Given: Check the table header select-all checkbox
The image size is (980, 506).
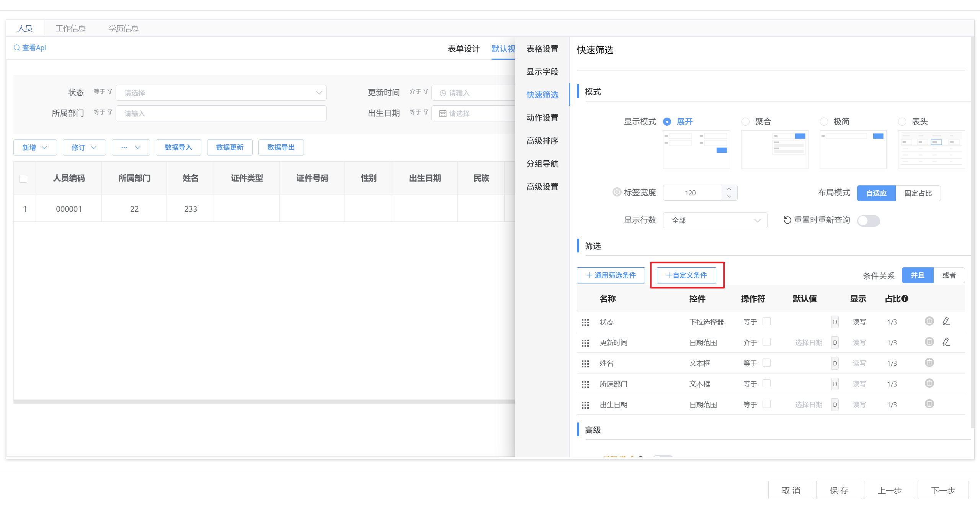Looking at the screenshot, I should (23, 178).
